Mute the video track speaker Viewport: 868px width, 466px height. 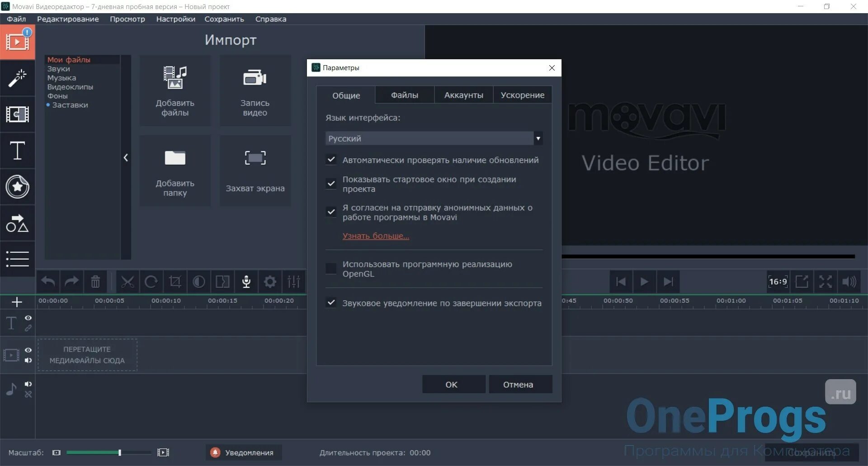tap(28, 360)
